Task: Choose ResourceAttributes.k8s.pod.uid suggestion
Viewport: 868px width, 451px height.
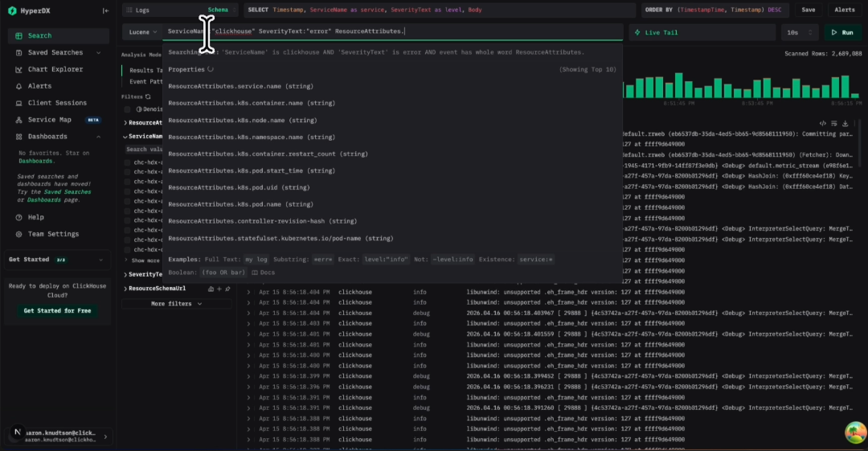Action: click(x=392, y=187)
